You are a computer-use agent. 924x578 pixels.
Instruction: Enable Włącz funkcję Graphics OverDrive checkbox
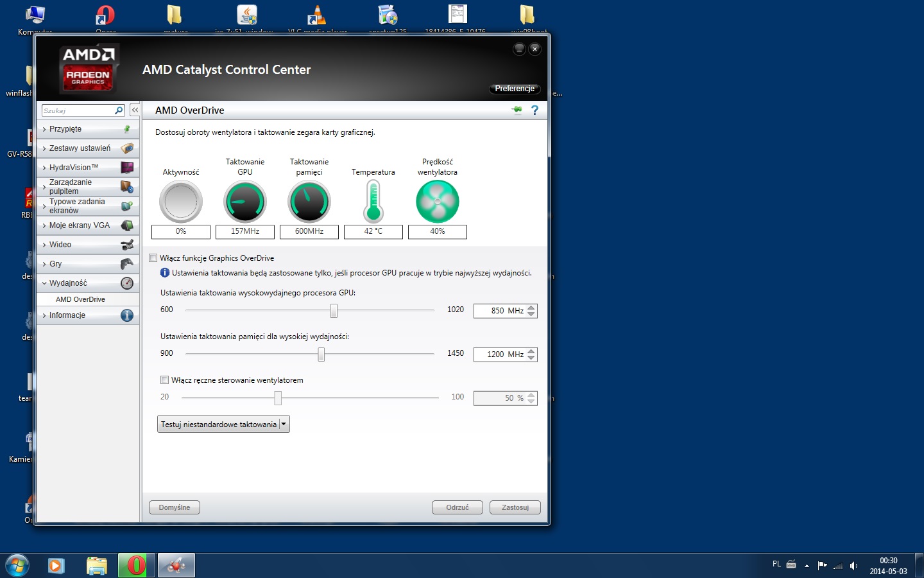[x=153, y=258]
